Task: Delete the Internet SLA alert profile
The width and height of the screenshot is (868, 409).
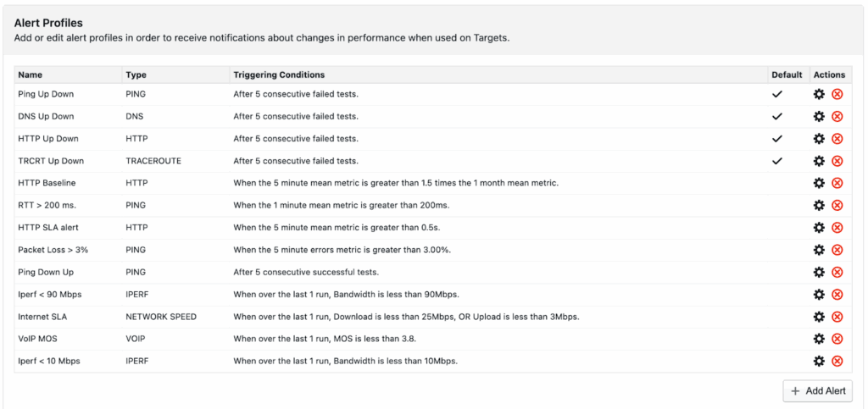Action: tap(837, 317)
